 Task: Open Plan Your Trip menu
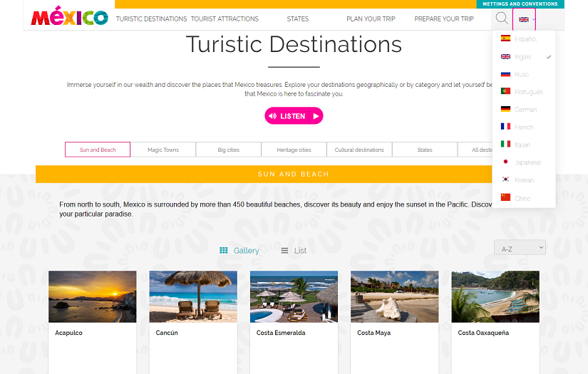371,19
